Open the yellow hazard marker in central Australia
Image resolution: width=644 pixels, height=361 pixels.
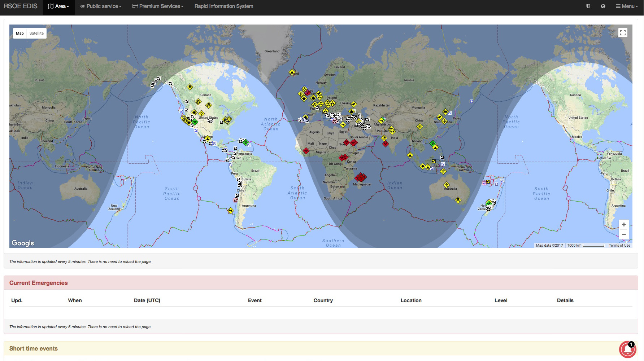447,185
